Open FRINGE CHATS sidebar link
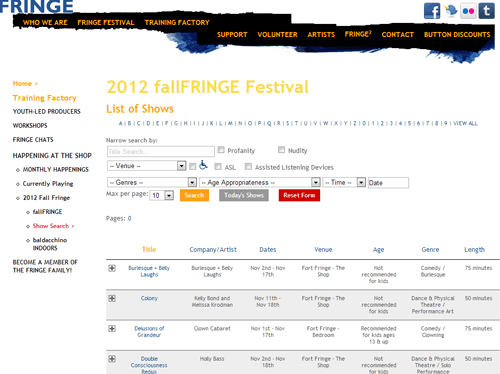This screenshot has height=374, width=500. click(x=33, y=140)
